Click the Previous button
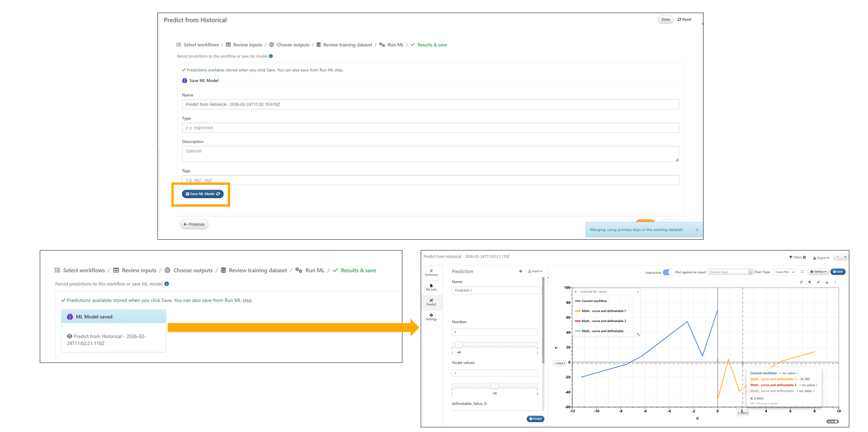 (x=194, y=224)
